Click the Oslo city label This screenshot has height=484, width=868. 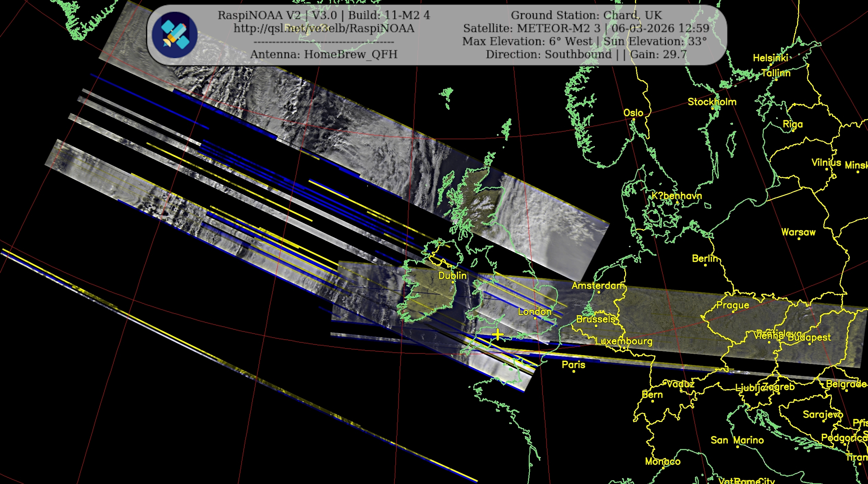633,113
